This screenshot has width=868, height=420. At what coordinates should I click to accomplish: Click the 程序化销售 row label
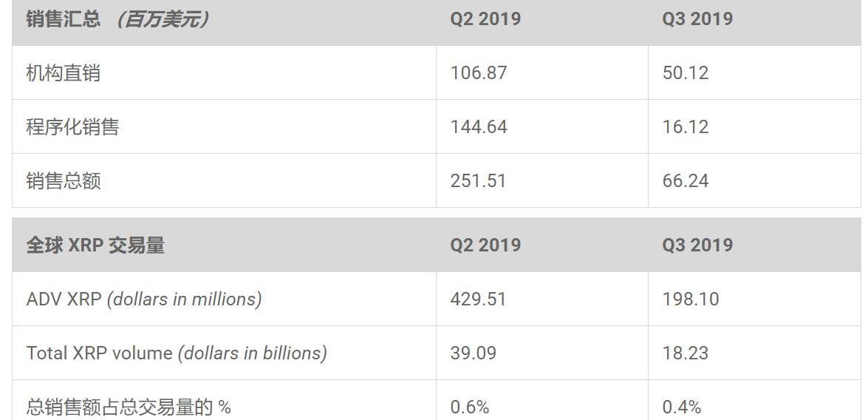(72, 127)
